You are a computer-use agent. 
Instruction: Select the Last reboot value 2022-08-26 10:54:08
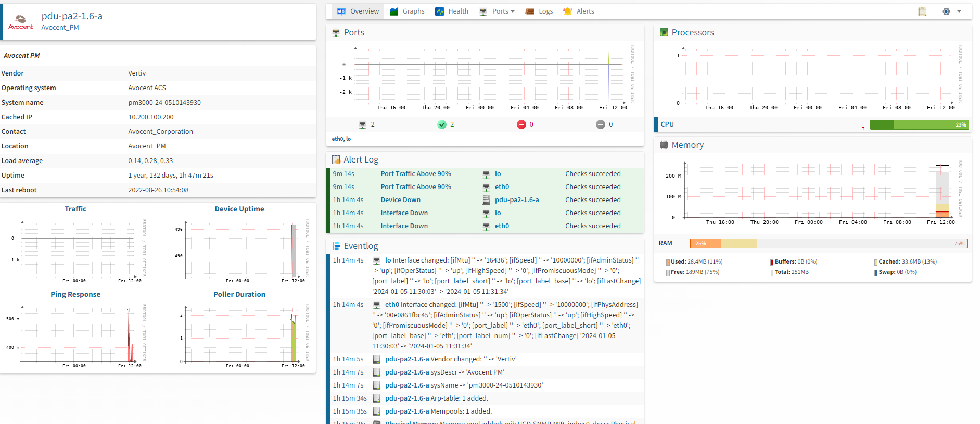pos(158,190)
